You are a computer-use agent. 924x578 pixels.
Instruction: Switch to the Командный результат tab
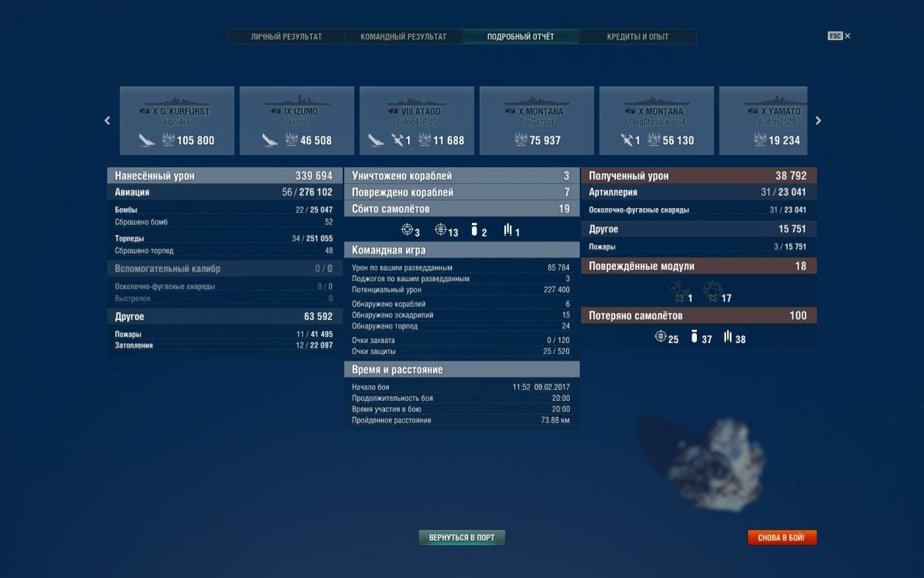(403, 37)
